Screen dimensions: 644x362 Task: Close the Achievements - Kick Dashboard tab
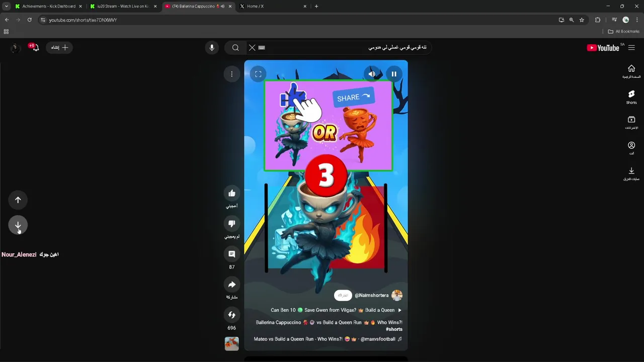tap(80, 6)
